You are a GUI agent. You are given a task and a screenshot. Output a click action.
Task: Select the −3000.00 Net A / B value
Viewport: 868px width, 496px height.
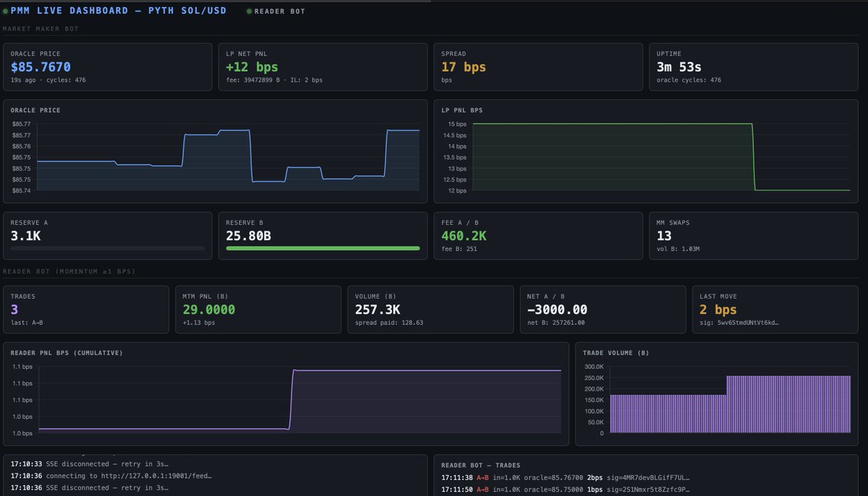(x=557, y=309)
